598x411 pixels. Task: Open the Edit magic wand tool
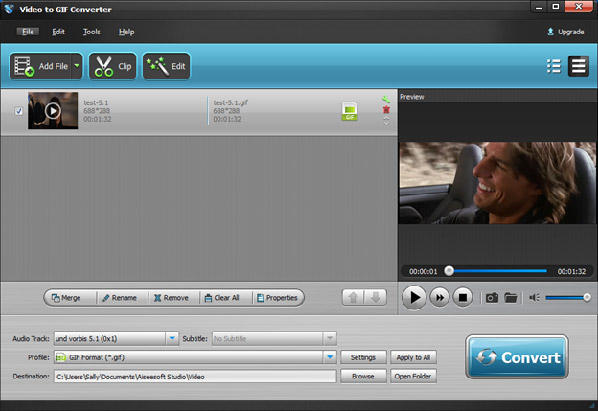[x=167, y=66]
